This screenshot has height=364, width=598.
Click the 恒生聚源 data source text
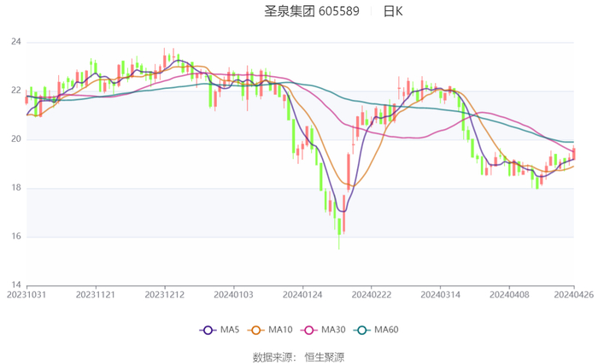pos(325,357)
